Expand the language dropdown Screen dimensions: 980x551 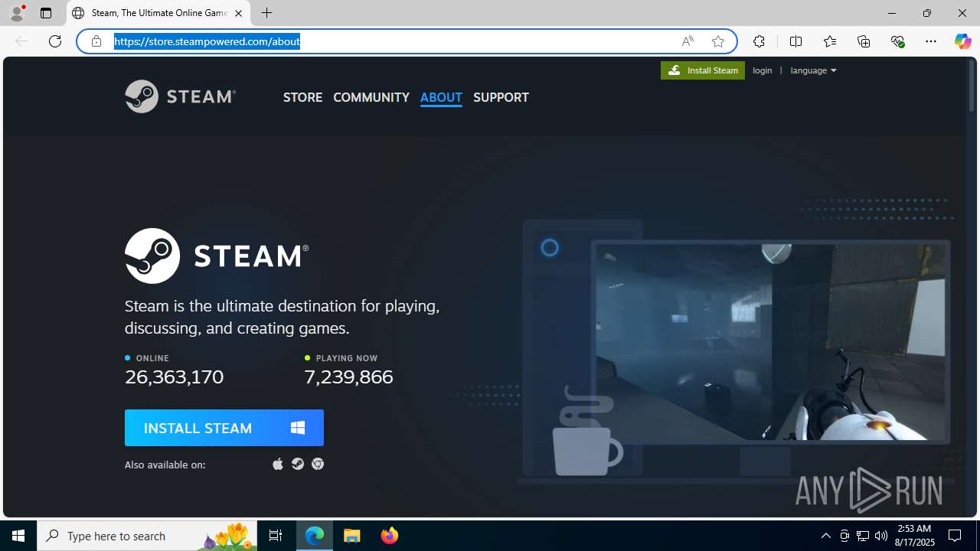(813, 70)
